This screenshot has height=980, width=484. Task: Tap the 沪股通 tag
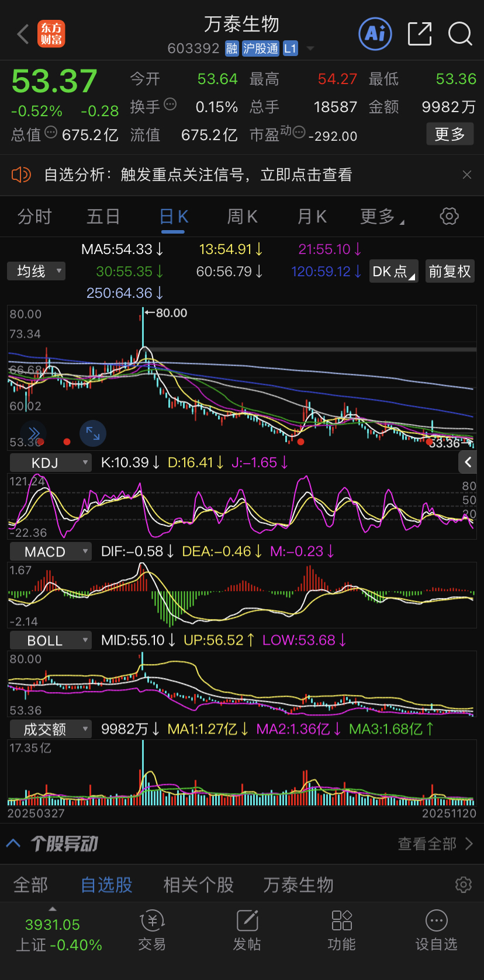pos(261,48)
